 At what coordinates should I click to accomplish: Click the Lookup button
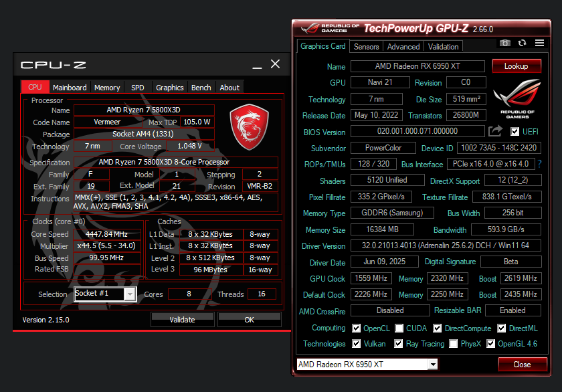point(516,66)
